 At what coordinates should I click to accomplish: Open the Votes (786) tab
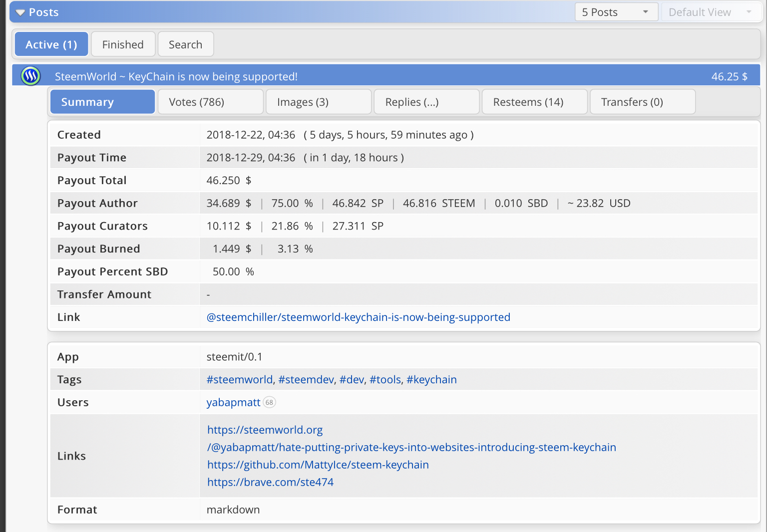coord(211,102)
